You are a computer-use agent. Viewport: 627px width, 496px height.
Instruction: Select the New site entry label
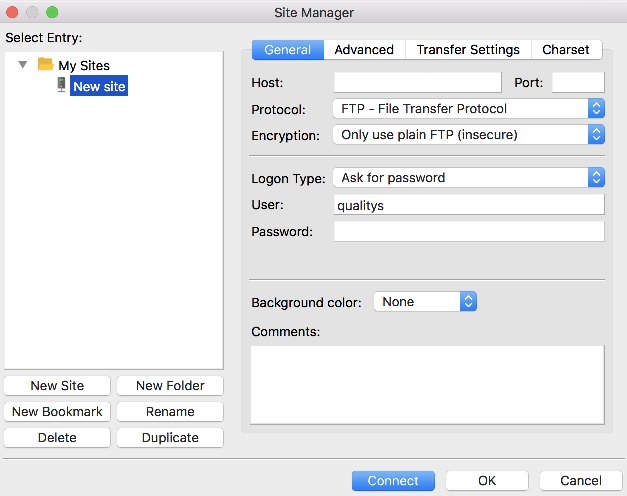[100, 87]
